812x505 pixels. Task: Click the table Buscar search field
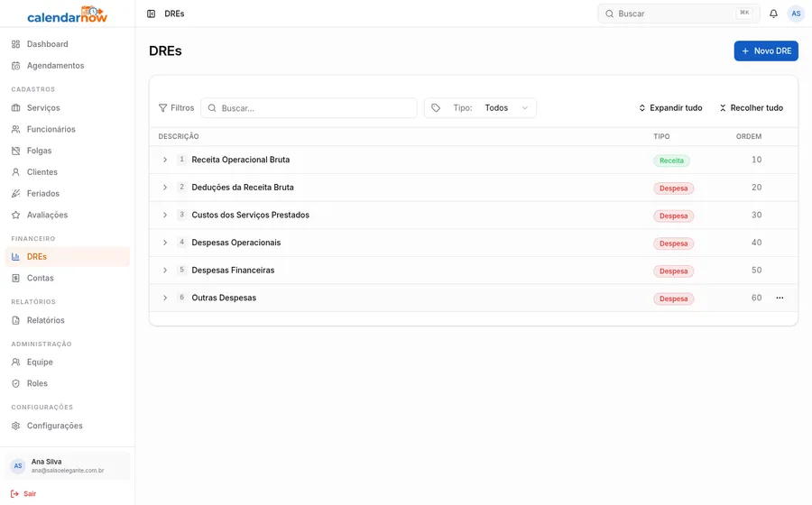[x=309, y=107]
